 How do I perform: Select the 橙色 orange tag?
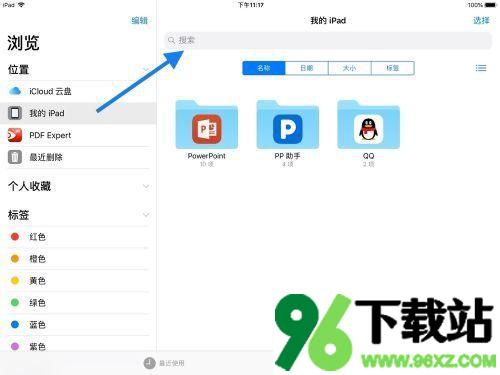pos(78,259)
